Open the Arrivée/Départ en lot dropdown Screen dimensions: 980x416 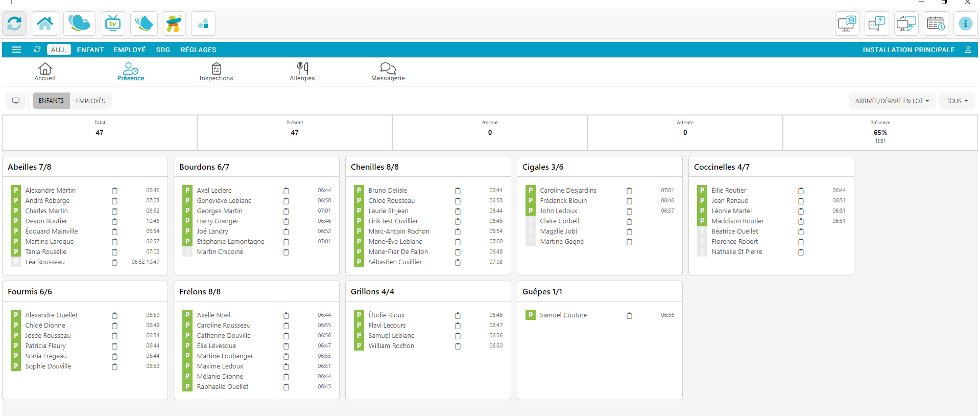coord(892,101)
